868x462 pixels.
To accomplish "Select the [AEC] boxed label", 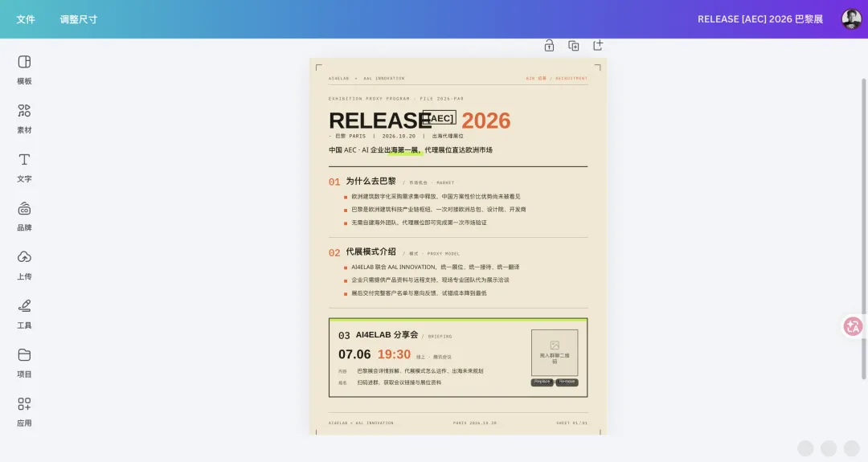I will tap(440, 118).
